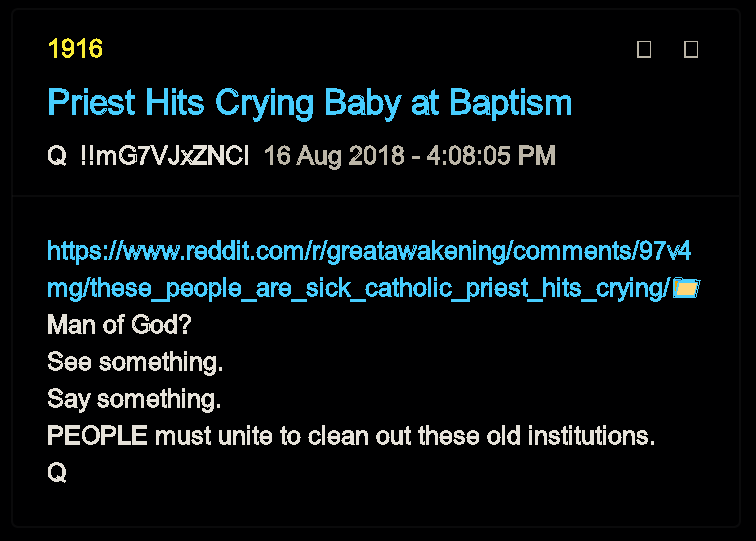The image size is (756, 541).
Task: Click the "Man of God?" line
Action: (x=119, y=325)
